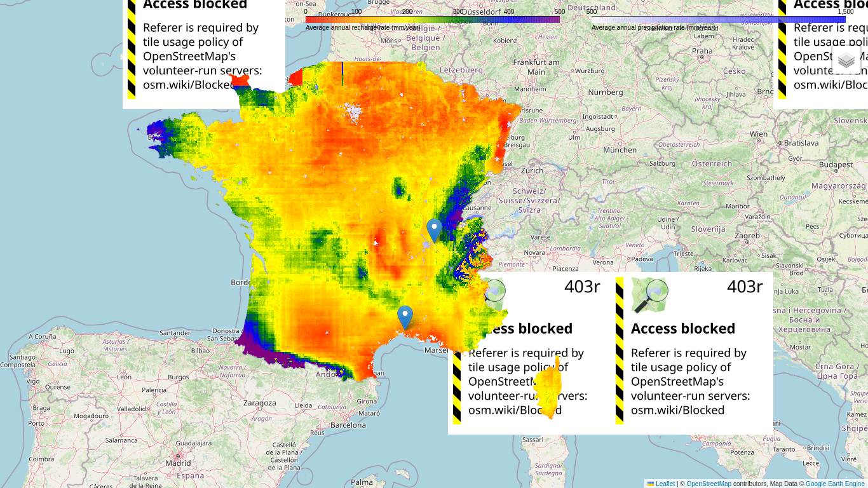Click the München city label
The width and height of the screenshot is (868, 488).
pyautogui.click(x=620, y=150)
